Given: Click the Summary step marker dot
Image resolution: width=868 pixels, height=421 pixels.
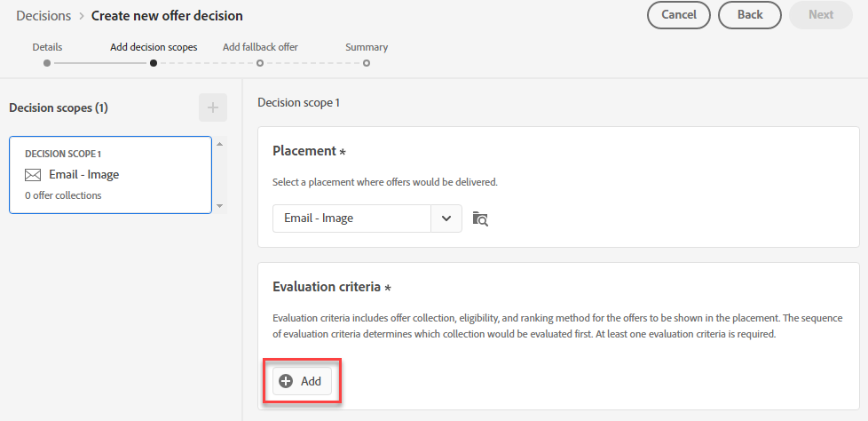Looking at the screenshot, I should click(367, 63).
